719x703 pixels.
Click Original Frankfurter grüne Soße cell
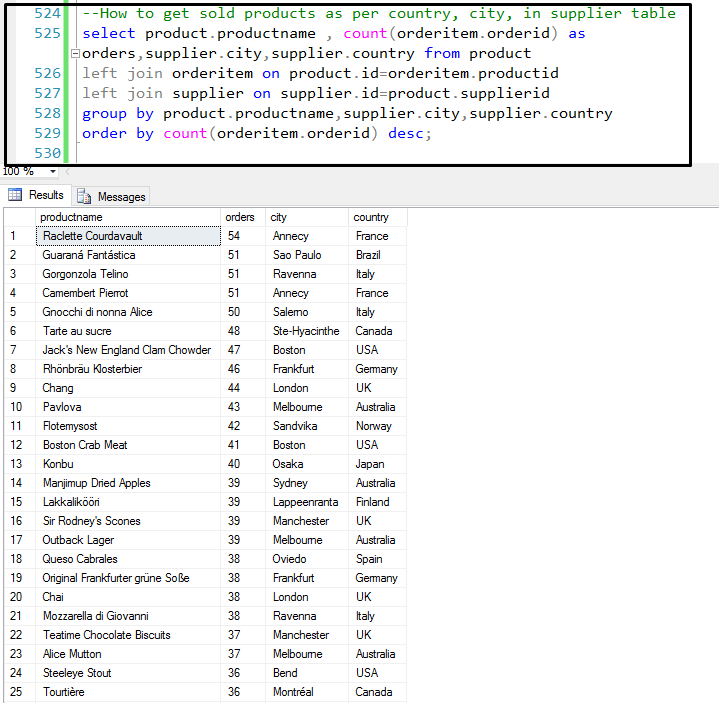pyautogui.click(x=128, y=578)
